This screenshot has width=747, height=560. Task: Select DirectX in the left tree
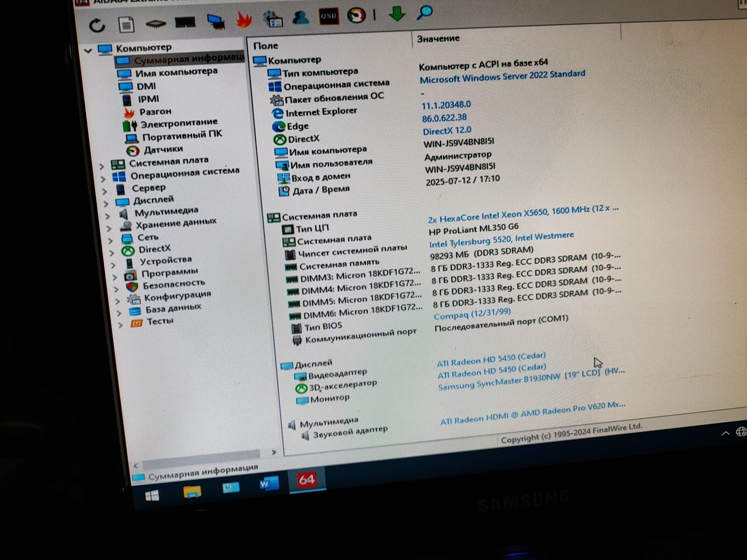click(x=146, y=249)
